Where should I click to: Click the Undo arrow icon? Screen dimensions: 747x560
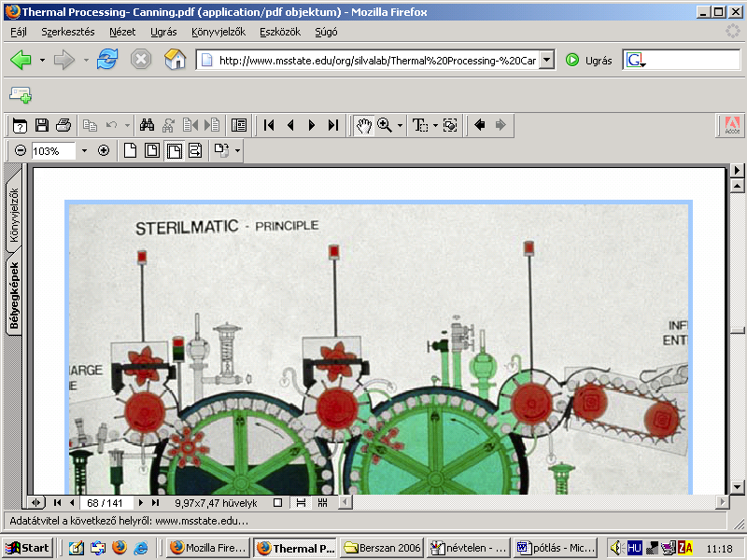[111, 125]
